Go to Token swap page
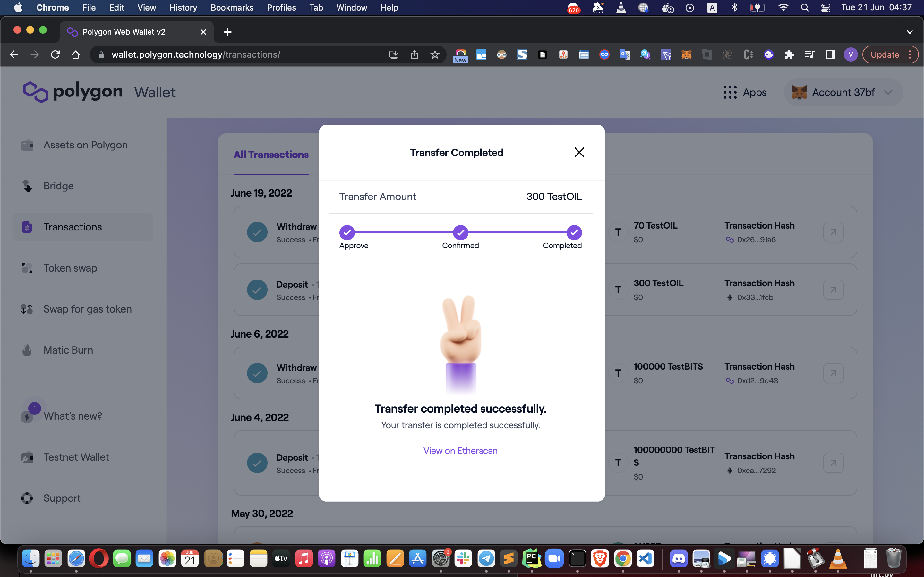This screenshot has width=924, height=577. pyautogui.click(x=70, y=268)
